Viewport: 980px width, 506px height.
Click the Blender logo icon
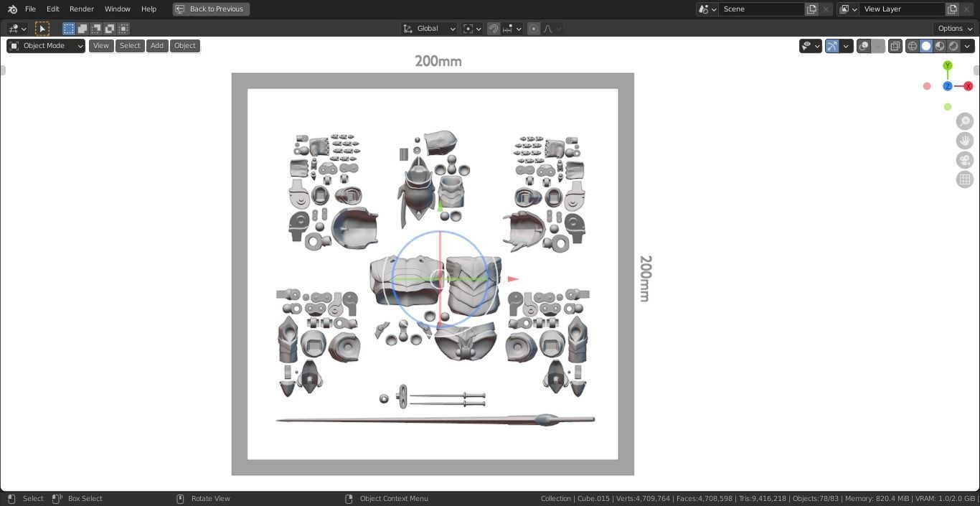point(12,9)
